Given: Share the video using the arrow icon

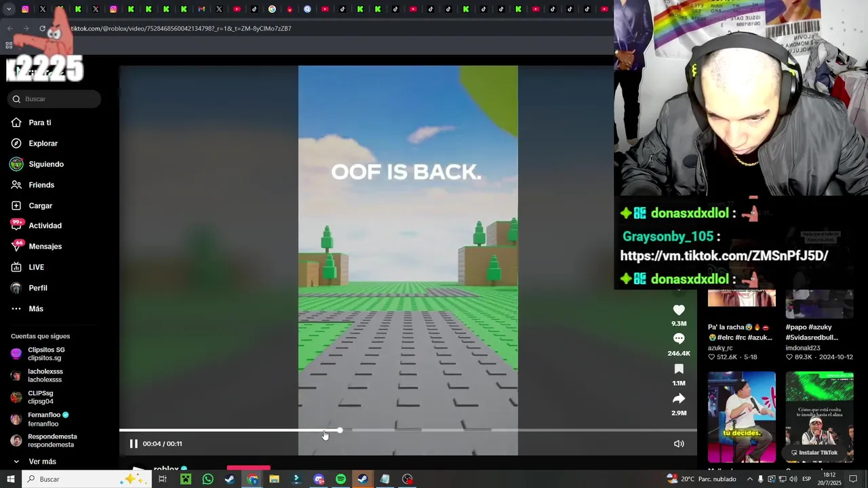Looking at the screenshot, I should click(x=679, y=399).
